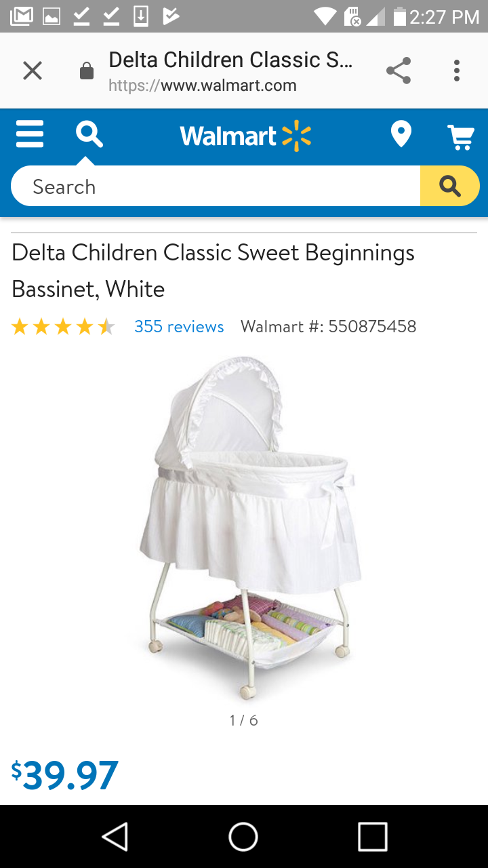Close the browser tab with X
Viewport: 488px width, 868px height.
point(33,71)
